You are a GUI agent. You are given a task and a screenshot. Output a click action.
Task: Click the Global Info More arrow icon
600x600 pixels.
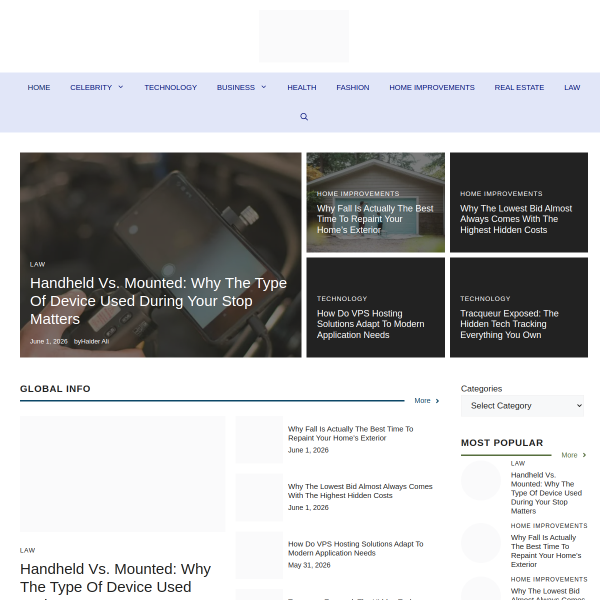437,401
